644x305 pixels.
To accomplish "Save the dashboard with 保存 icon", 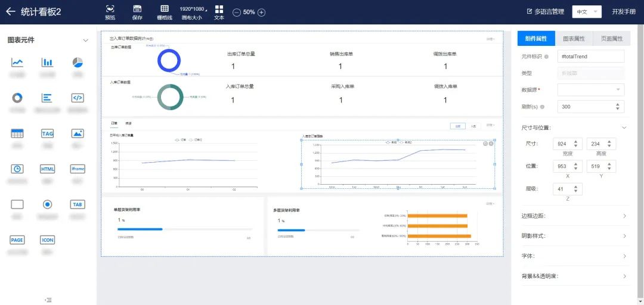I will 137,12.
